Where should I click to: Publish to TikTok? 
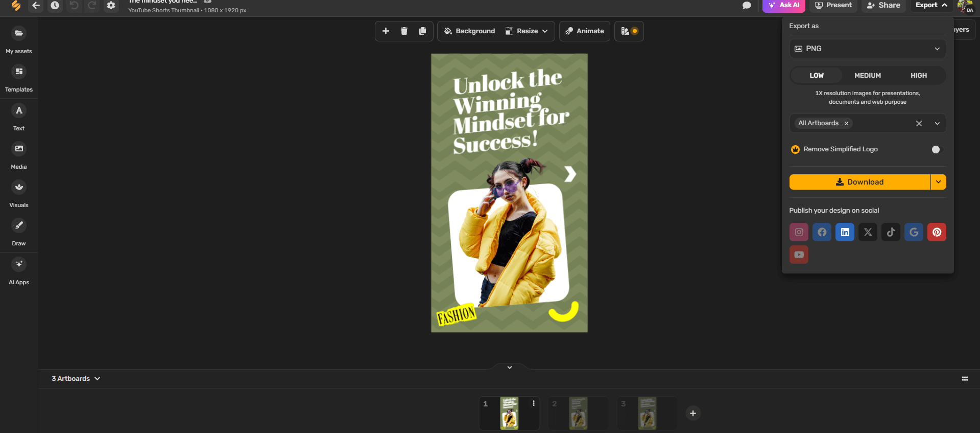[x=891, y=232]
